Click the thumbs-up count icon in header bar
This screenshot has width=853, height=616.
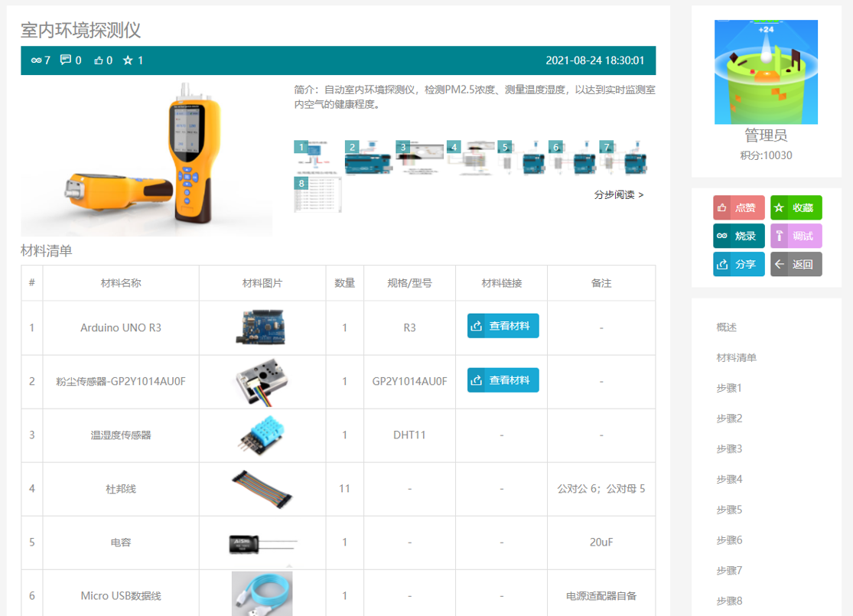point(99,60)
